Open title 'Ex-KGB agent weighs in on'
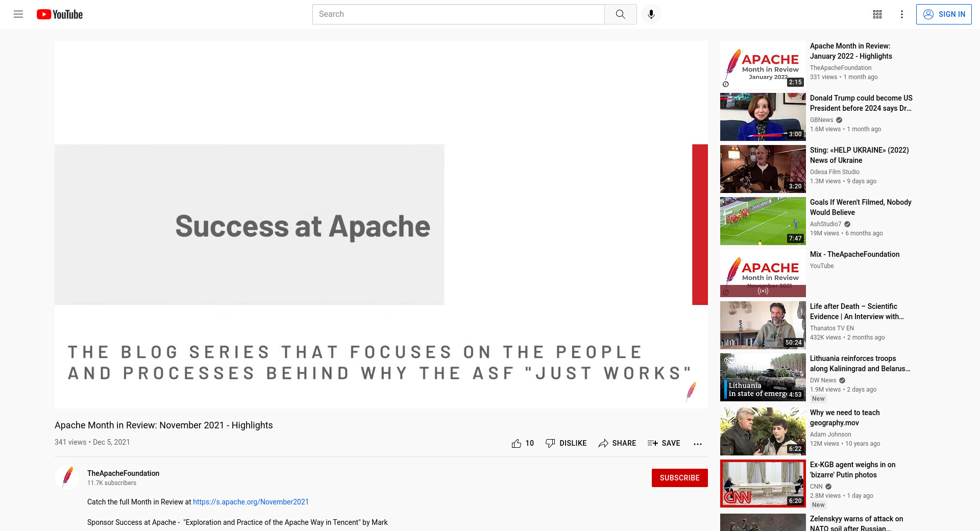The height and width of the screenshot is (531, 980). click(x=852, y=470)
